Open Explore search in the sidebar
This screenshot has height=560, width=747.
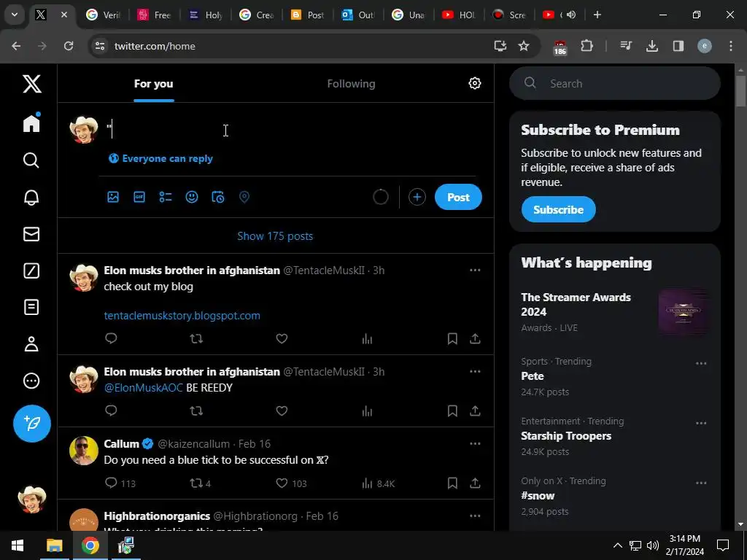pos(31,160)
